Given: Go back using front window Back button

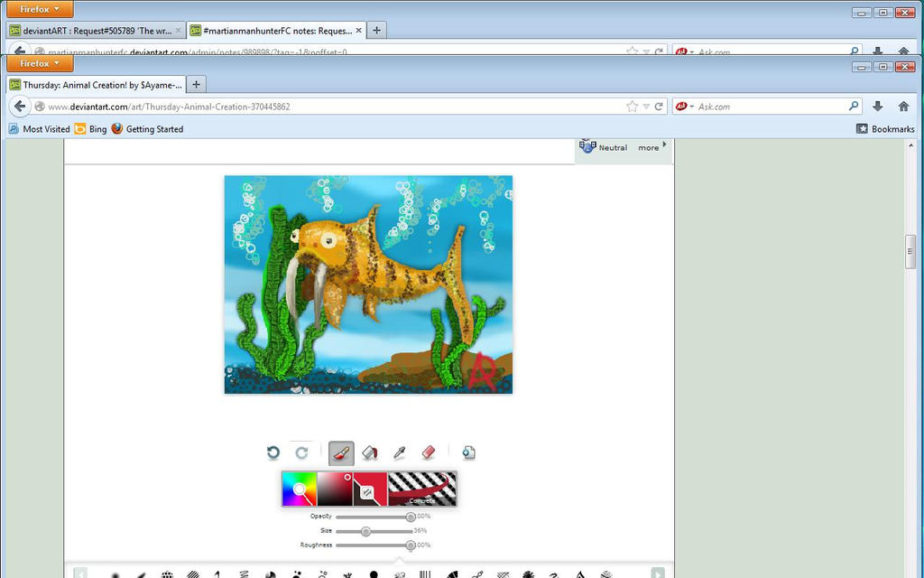Looking at the screenshot, I should pos(20,107).
